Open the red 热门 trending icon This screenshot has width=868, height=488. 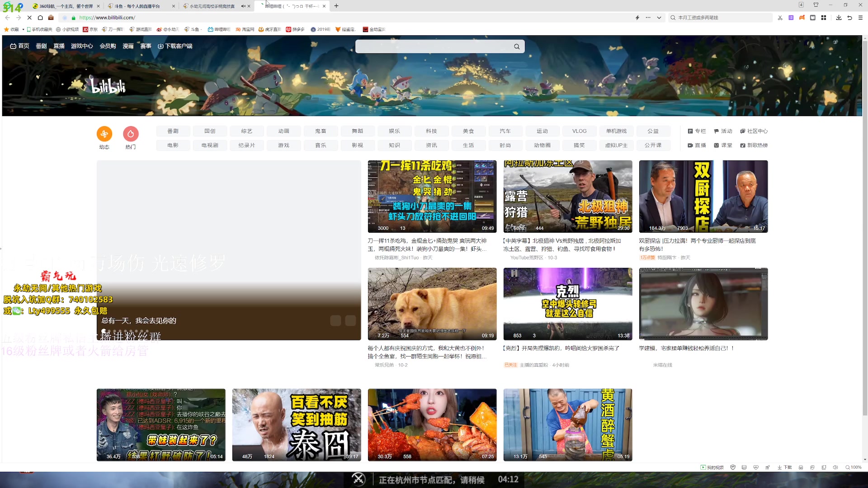click(x=131, y=134)
